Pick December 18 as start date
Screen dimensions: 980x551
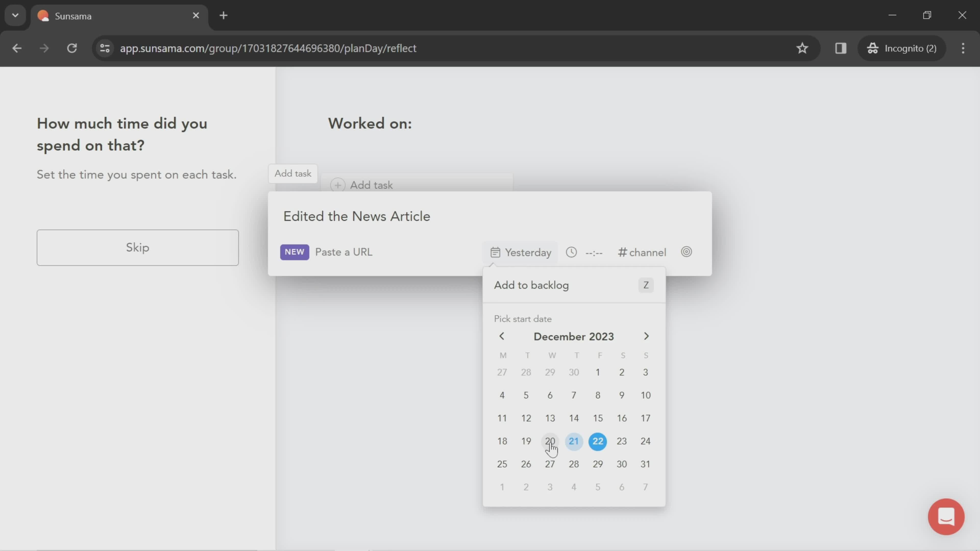502,441
